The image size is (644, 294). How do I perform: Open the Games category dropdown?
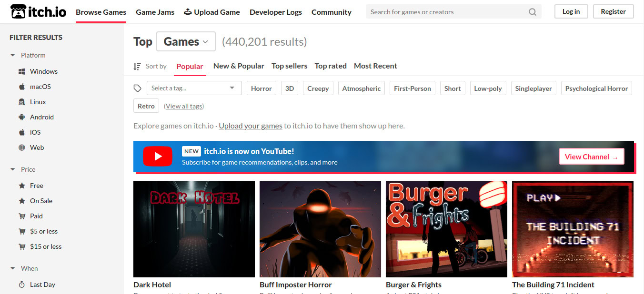pyautogui.click(x=186, y=41)
